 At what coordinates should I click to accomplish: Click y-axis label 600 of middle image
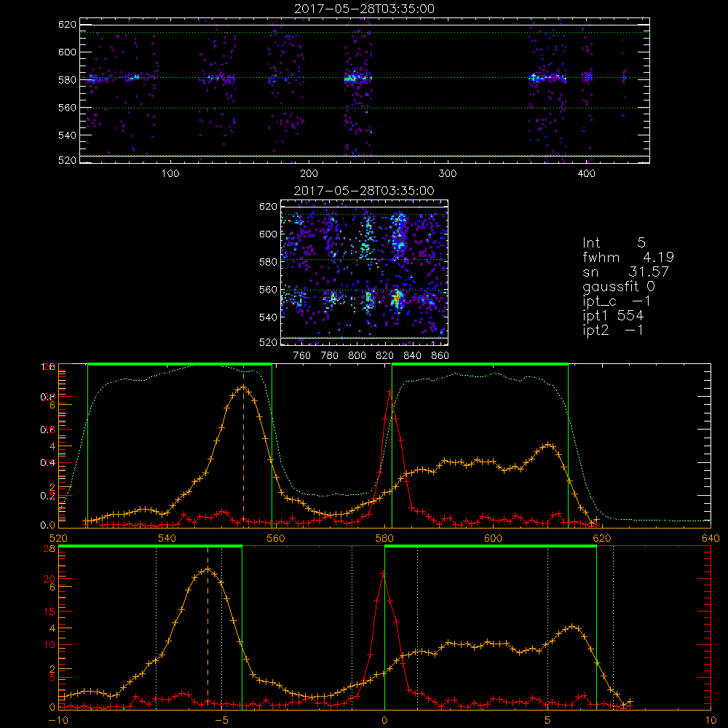click(x=268, y=234)
